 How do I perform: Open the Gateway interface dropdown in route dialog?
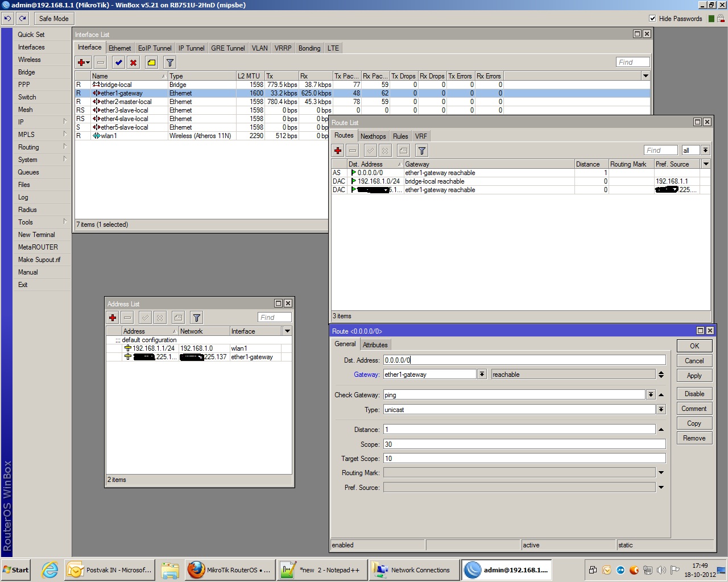482,375
